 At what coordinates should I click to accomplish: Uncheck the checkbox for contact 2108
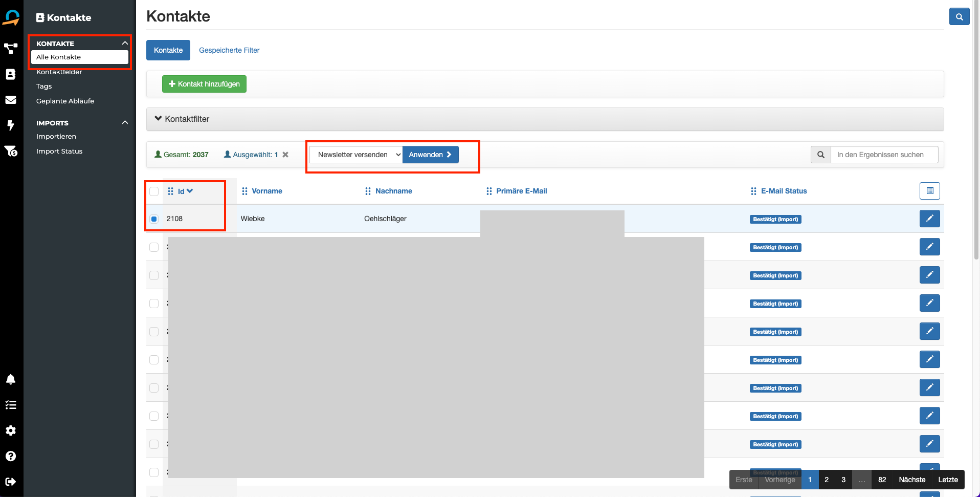(154, 219)
